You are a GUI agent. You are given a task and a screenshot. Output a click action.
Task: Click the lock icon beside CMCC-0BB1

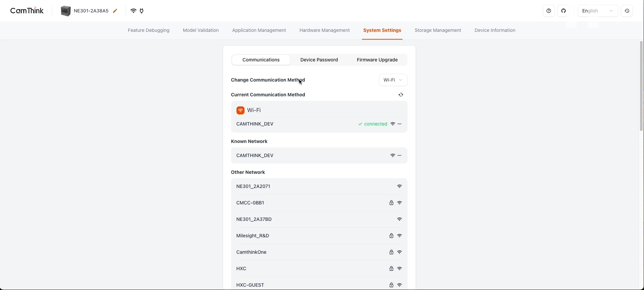391,203
